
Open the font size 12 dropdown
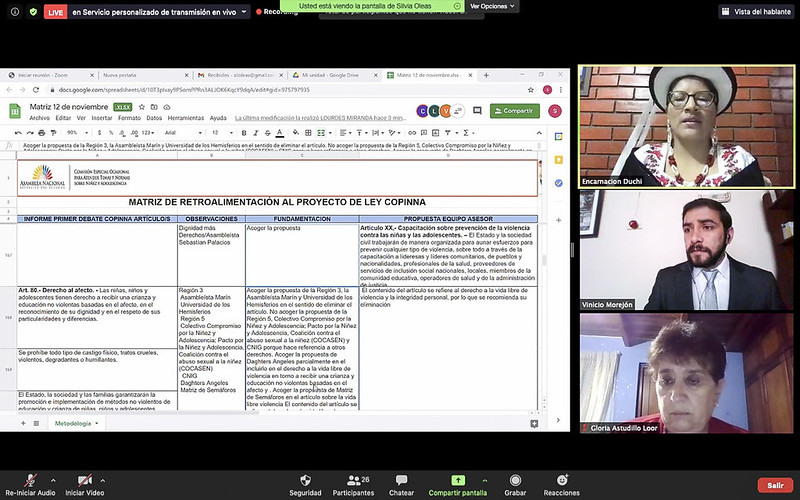(x=222, y=133)
